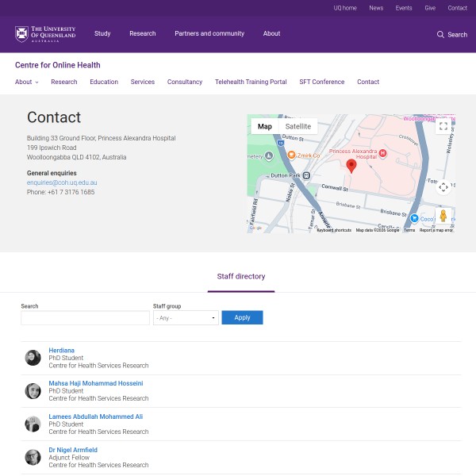476x476 pixels.
Task: Click the Apply button
Action: pyautogui.click(x=242, y=317)
